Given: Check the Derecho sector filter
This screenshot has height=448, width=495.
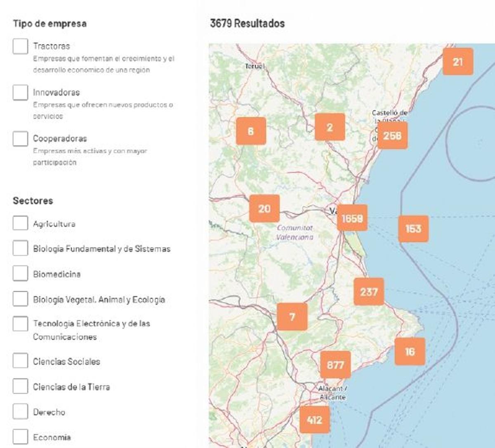Looking at the screenshot, I should point(20,411).
